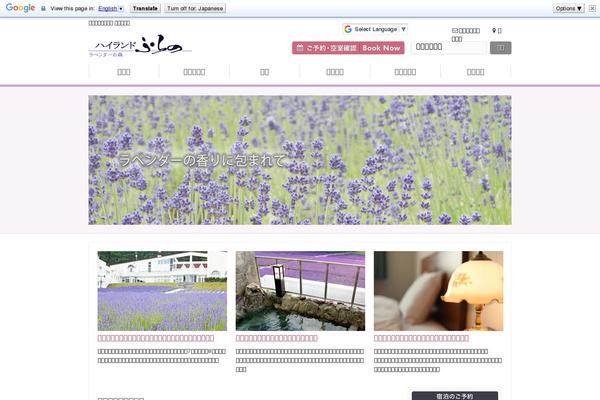Image resolution: width=600 pixels, height=400 pixels.
Task: Click pink heading under hotel building photo
Action: pyautogui.click(x=156, y=338)
